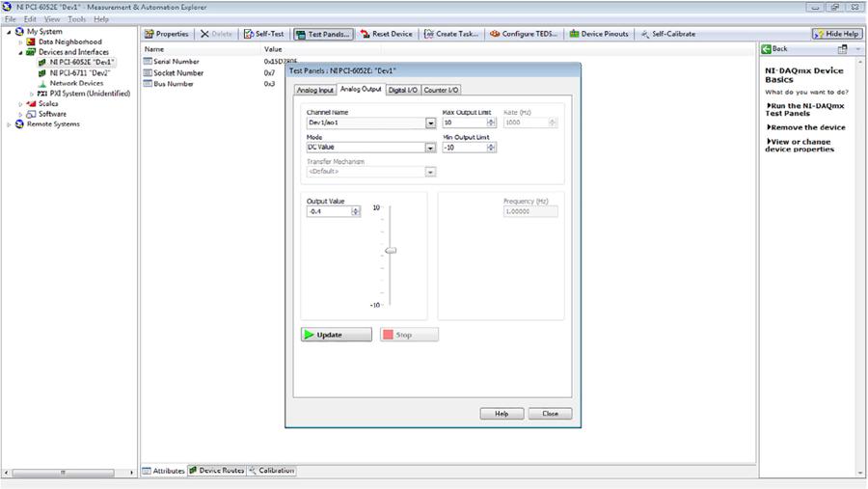This screenshot has width=868, height=489.
Task: Click the Update button
Action: pos(337,335)
